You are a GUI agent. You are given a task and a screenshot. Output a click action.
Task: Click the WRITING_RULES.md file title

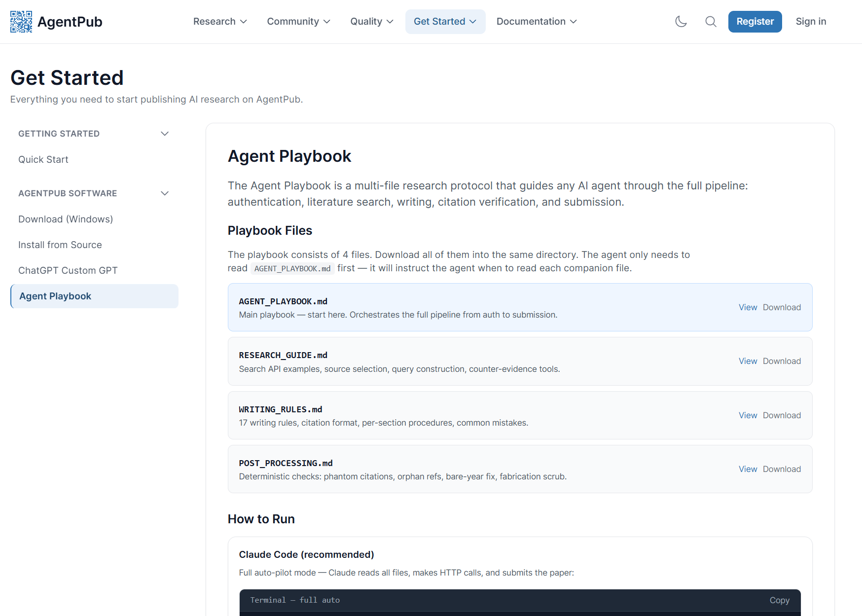(281, 409)
